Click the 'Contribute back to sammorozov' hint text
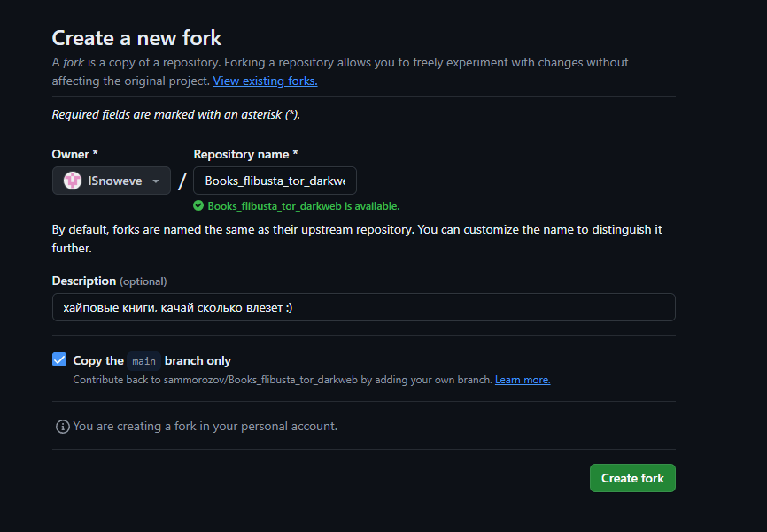The height and width of the screenshot is (532, 767). (x=283, y=380)
